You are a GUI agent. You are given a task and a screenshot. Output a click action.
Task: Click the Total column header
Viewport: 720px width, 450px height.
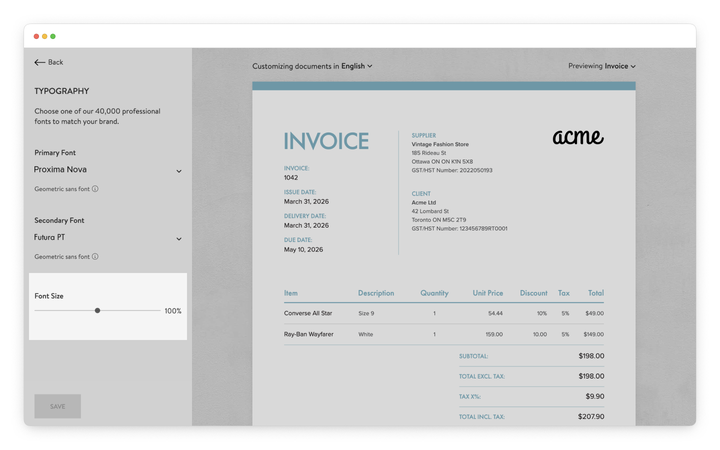[595, 293]
